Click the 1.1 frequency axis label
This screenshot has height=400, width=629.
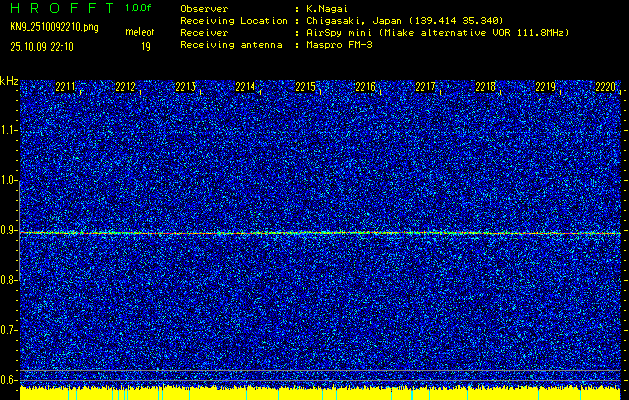point(9,130)
